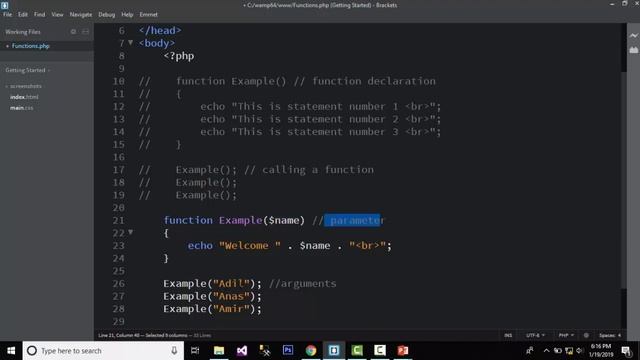This screenshot has height=360, width=640.
Task: Open the Help menu
Action: pyautogui.click(x=127, y=14)
